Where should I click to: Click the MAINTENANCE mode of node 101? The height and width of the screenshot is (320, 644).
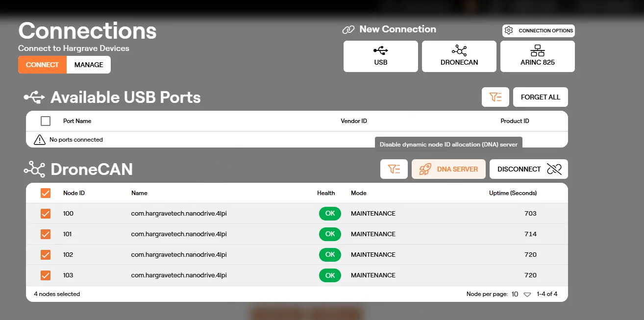point(373,234)
